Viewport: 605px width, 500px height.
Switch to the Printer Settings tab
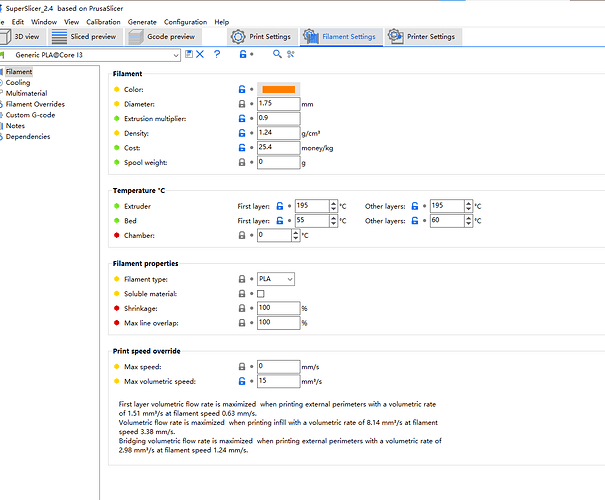[x=421, y=37]
